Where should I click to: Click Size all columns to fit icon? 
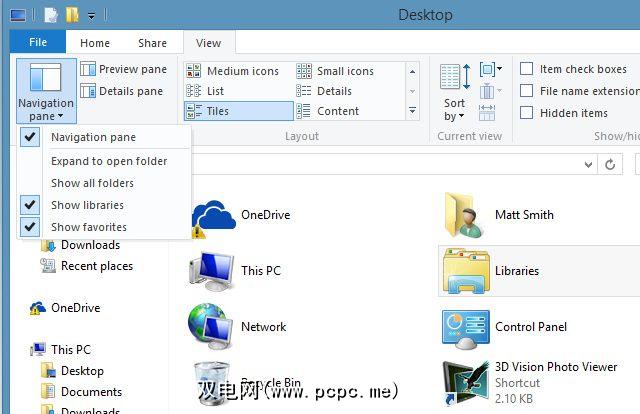[x=487, y=113]
